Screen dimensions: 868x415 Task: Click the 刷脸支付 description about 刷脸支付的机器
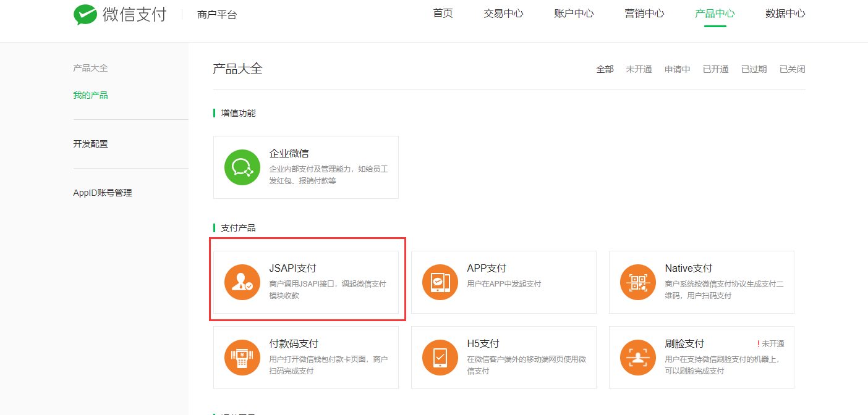[722, 365]
